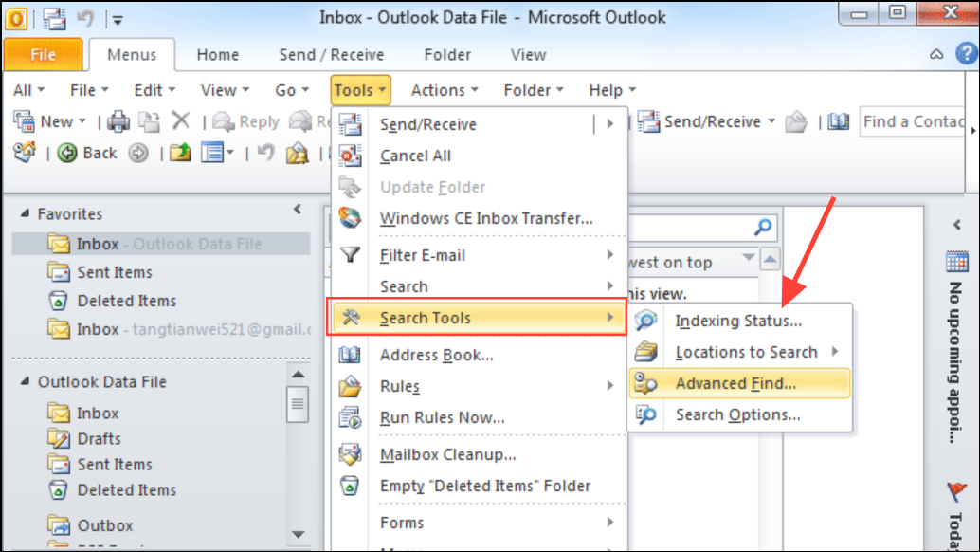Click the Mailbox Cleanup menu icon

point(351,454)
